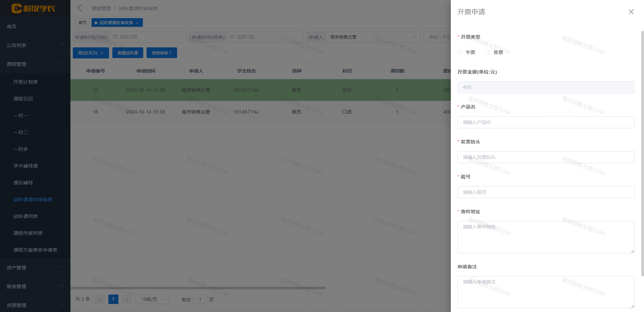The image size is (644, 312).
Task: Open the calendar for 申请时间(结束)
Action: click(265, 37)
